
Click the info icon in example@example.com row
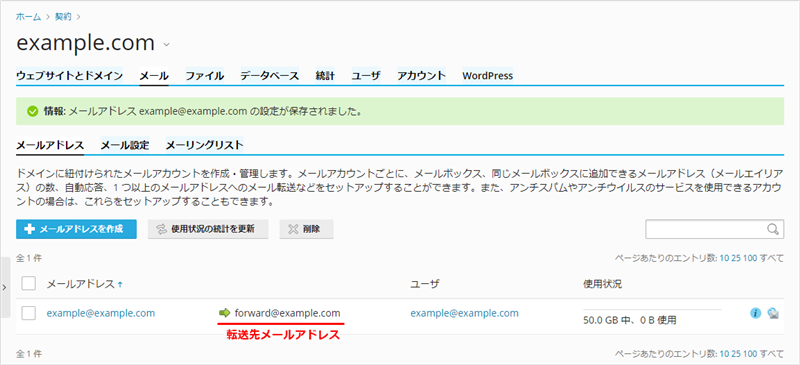[x=756, y=313]
